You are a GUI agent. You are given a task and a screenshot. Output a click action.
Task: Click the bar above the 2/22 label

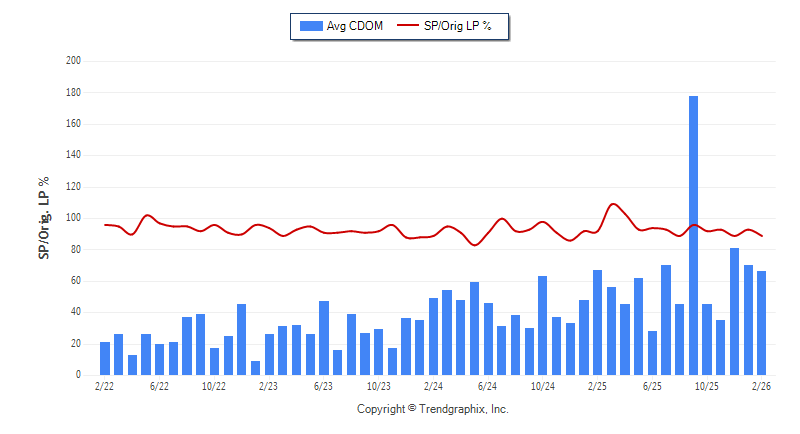(x=105, y=358)
